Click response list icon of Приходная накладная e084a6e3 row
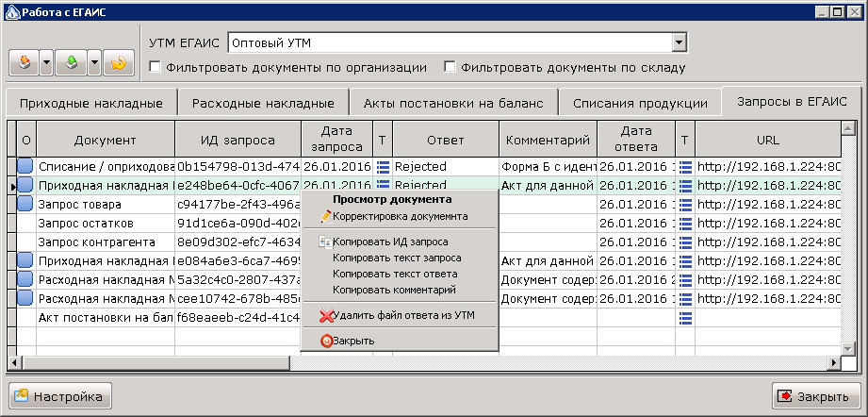 click(x=685, y=260)
